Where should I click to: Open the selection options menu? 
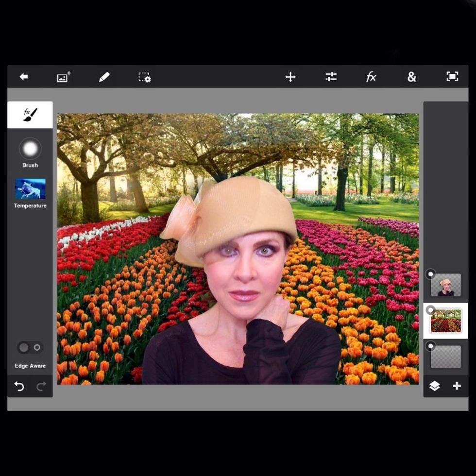click(144, 77)
